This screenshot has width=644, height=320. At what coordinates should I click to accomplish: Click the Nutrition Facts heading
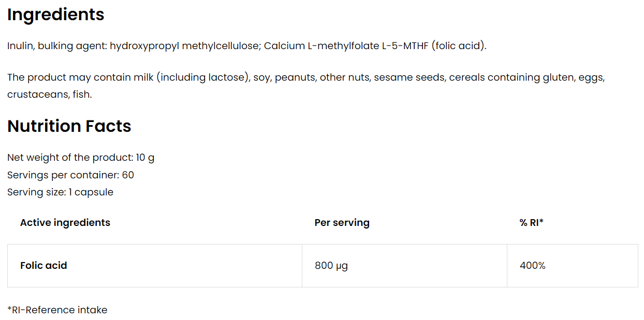[69, 126]
